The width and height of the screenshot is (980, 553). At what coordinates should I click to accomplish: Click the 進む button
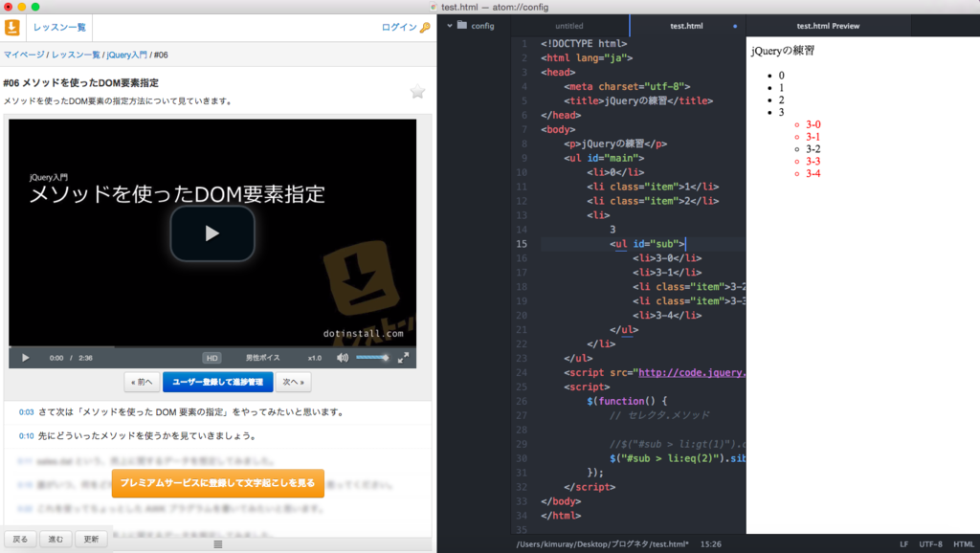(x=56, y=540)
